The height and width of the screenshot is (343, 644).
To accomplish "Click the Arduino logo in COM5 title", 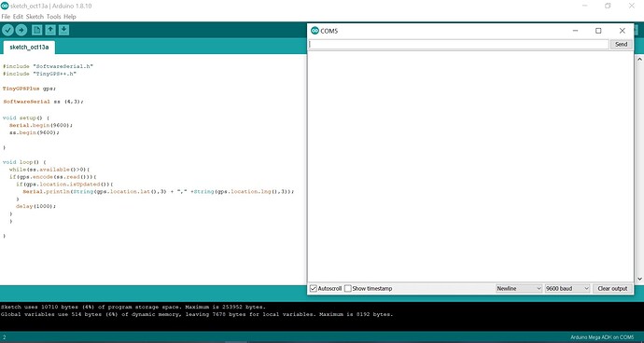I will pos(315,31).
